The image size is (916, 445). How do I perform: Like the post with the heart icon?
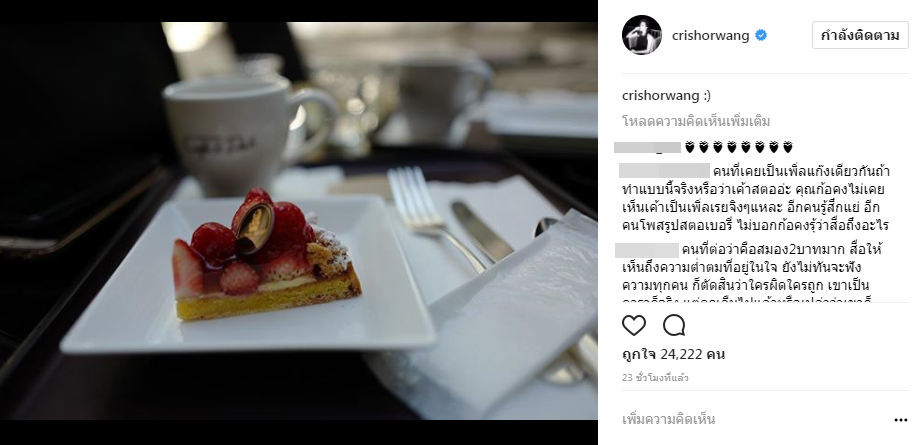(633, 326)
